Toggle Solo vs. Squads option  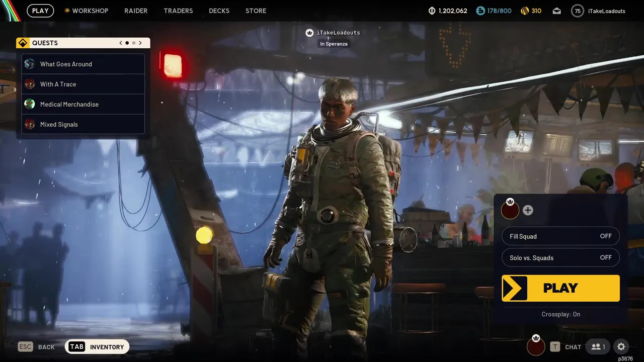click(560, 257)
